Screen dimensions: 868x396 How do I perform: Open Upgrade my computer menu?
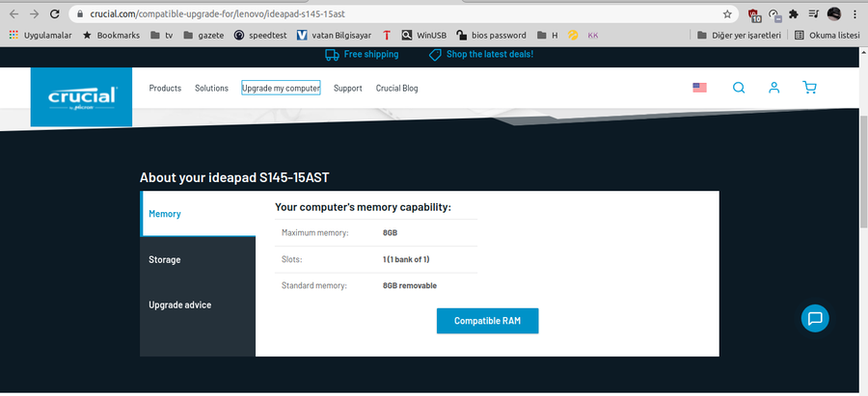[x=281, y=88]
